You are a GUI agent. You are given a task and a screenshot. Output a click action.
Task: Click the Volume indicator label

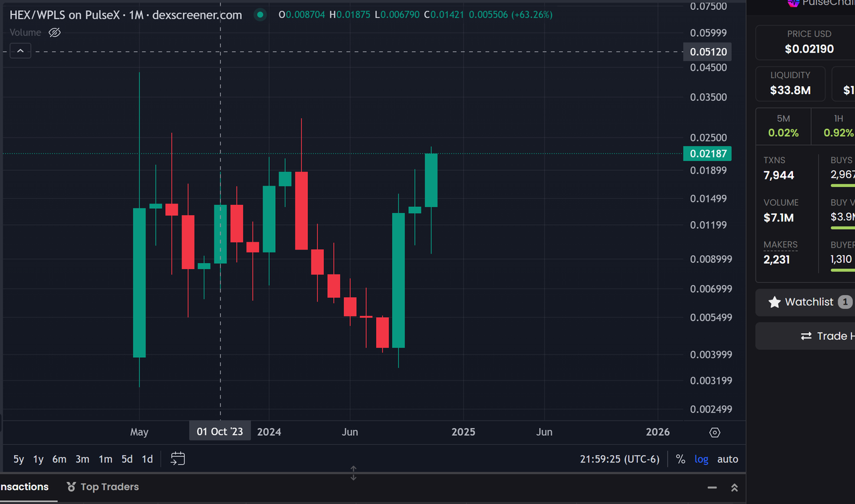[25, 33]
